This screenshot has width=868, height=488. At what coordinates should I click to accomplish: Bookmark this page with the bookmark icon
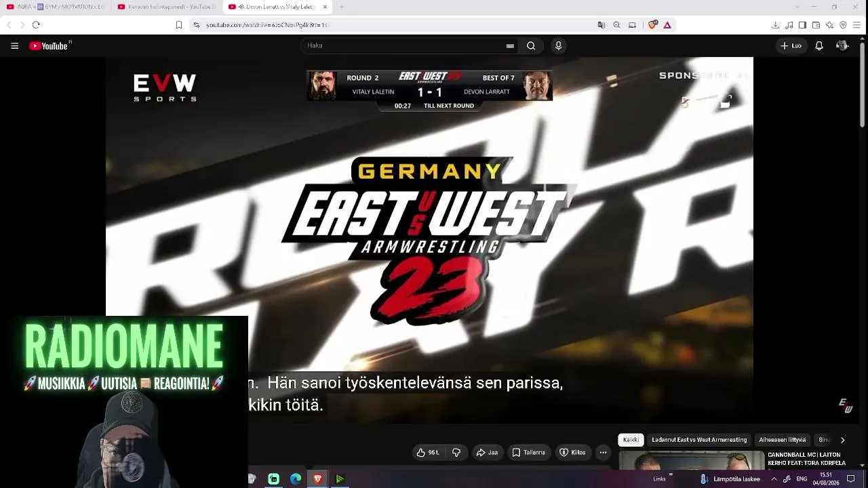click(x=178, y=25)
